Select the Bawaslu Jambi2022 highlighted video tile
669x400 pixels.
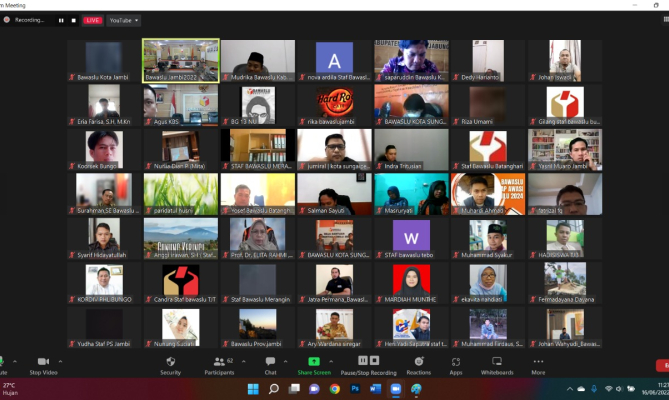180,60
